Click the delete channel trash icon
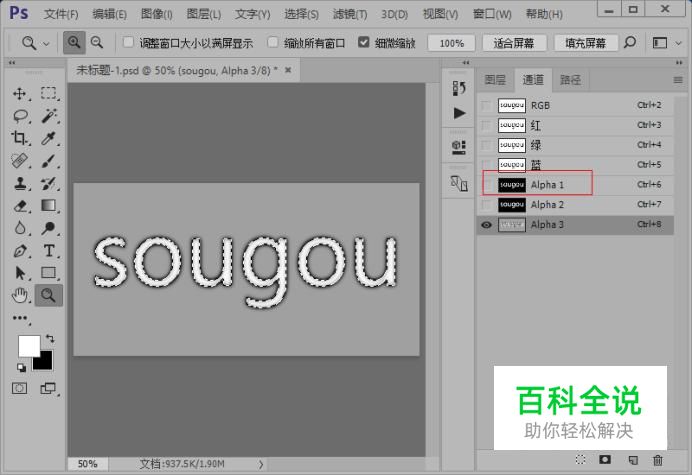 [658, 460]
